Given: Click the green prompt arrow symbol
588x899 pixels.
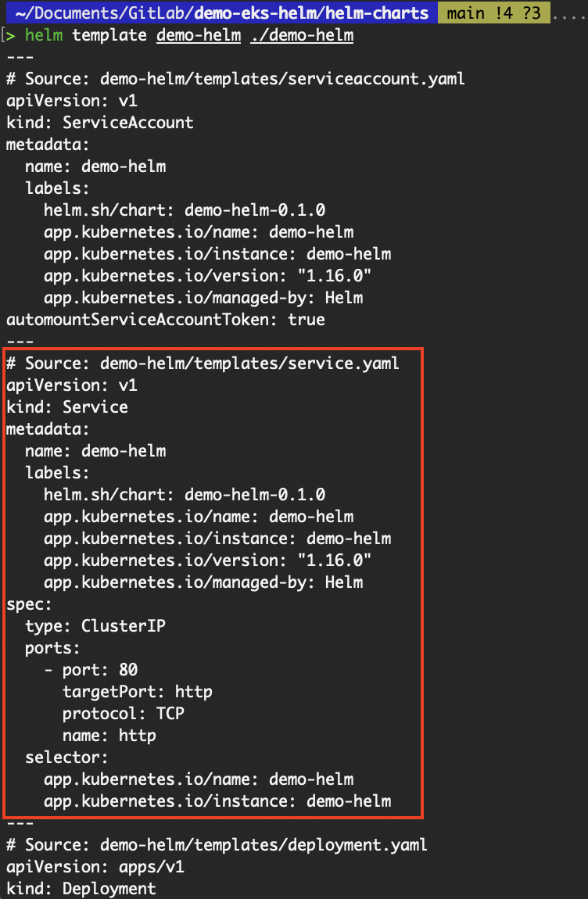Looking at the screenshot, I should tap(11, 35).
